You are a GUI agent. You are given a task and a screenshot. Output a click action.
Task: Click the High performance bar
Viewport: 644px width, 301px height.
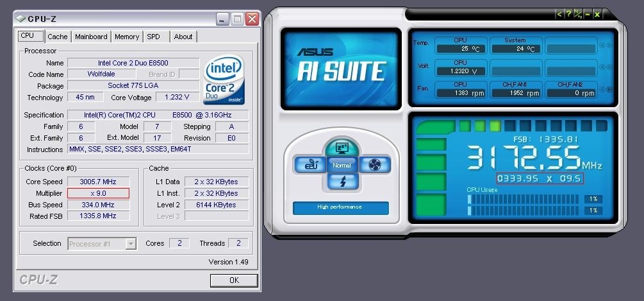pos(340,207)
